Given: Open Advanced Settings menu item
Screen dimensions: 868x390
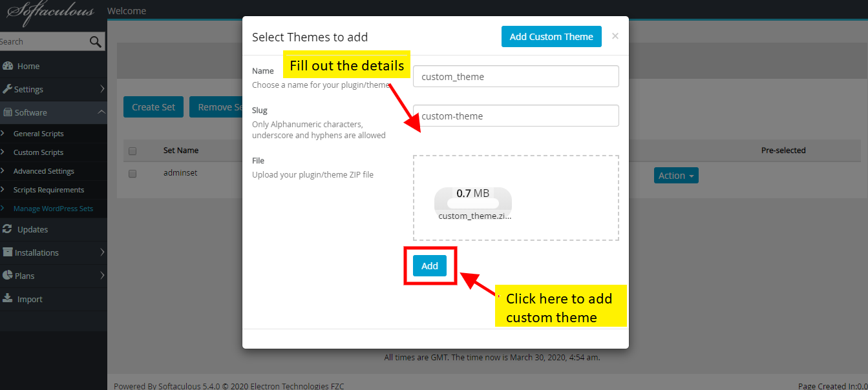Looking at the screenshot, I should 44,171.
